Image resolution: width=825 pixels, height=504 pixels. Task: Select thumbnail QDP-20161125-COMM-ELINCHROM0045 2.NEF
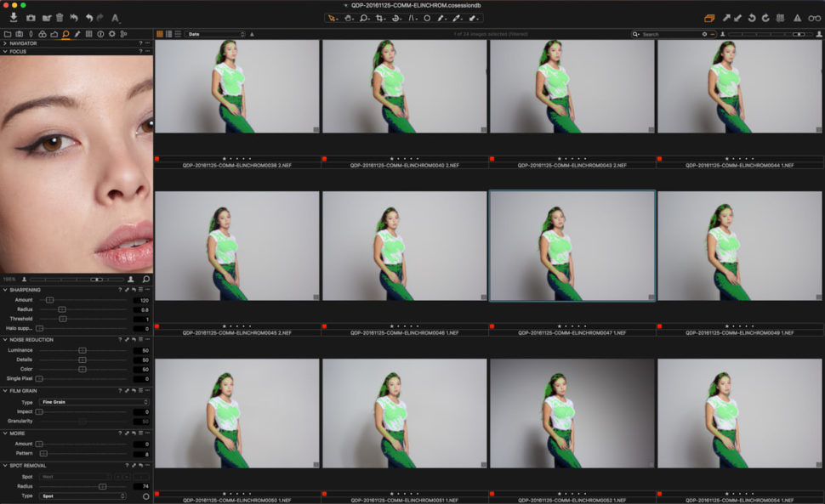tap(239, 246)
